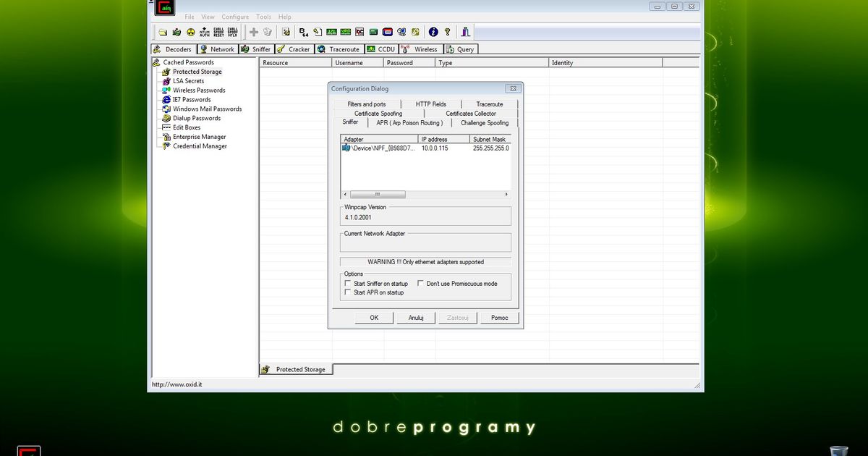This screenshot has width=868, height=456.
Task: Click the first green Cisco decoder icon
Action: [331, 32]
